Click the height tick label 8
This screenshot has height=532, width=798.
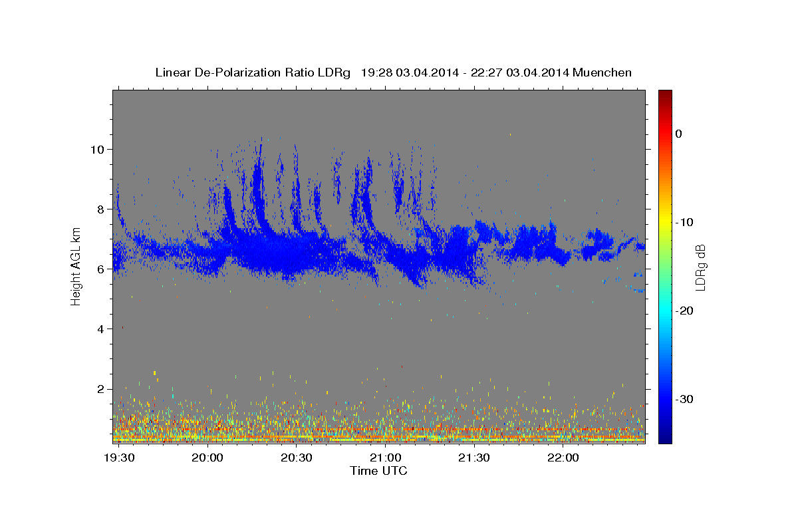point(102,209)
